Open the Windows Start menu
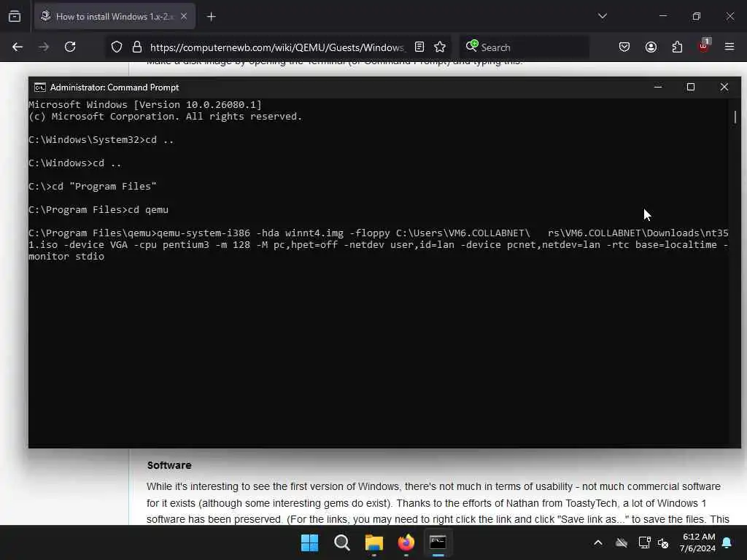This screenshot has width=747, height=560. [309, 542]
